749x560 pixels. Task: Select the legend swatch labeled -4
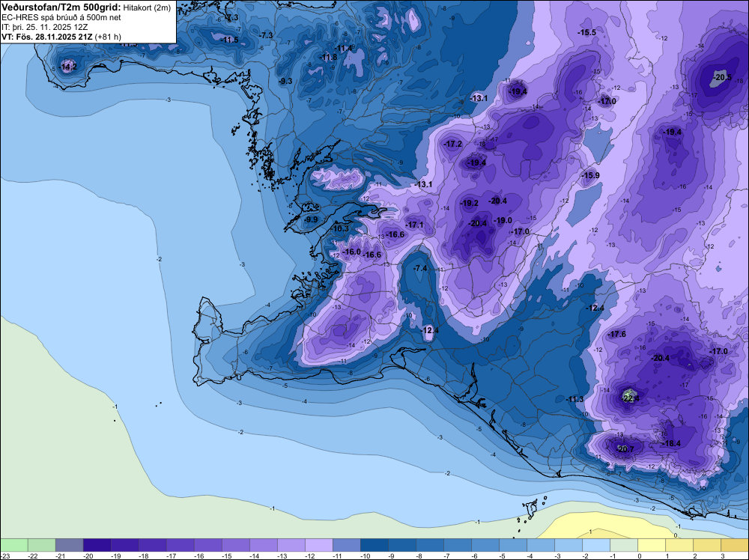(540, 545)
